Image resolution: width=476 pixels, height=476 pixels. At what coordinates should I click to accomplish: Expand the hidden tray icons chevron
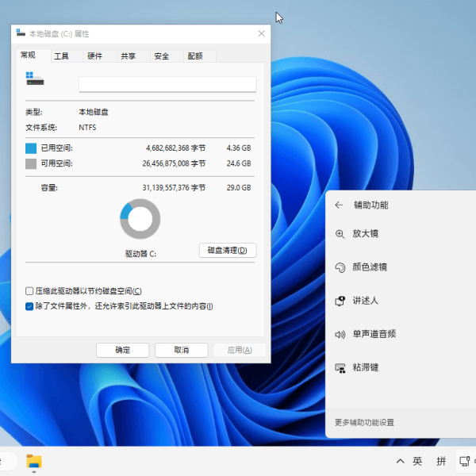click(x=400, y=462)
